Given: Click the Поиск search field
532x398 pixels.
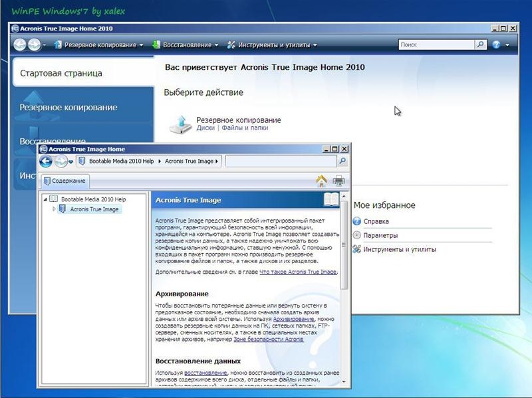Looking at the screenshot, I should tap(436, 45).
